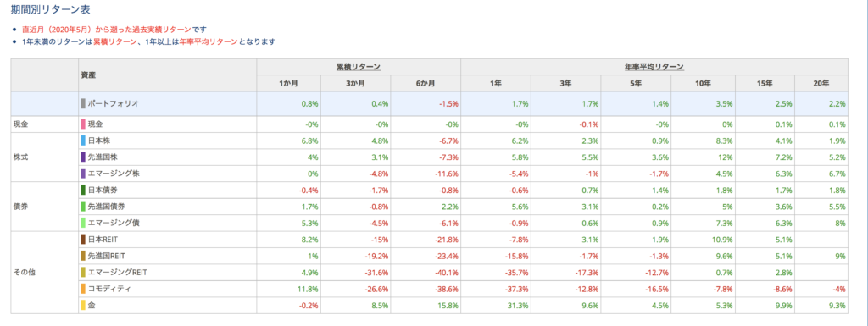Viewport: 868px width, 326px height.
Task: Click the その他 category cell
Action: tap(44, 273)
